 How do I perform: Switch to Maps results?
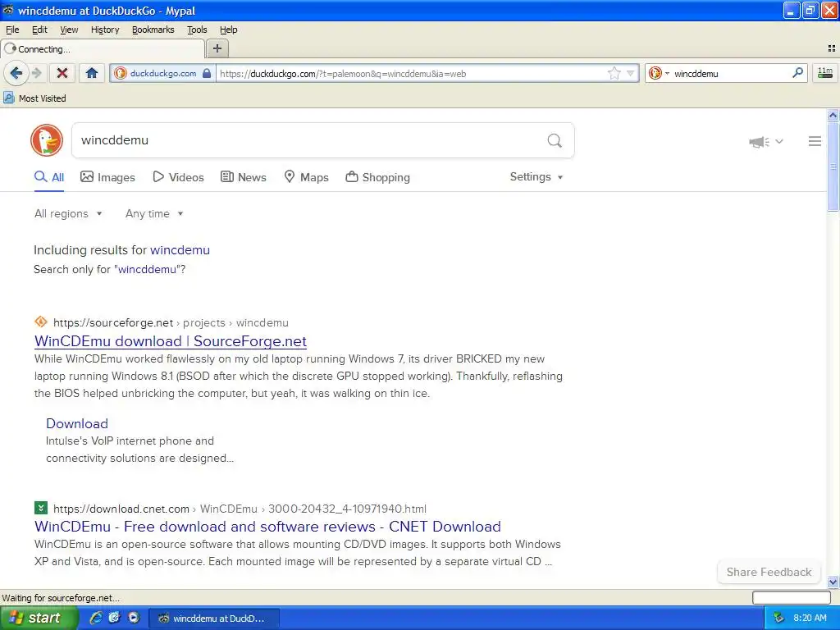click(x=306, y=177)
